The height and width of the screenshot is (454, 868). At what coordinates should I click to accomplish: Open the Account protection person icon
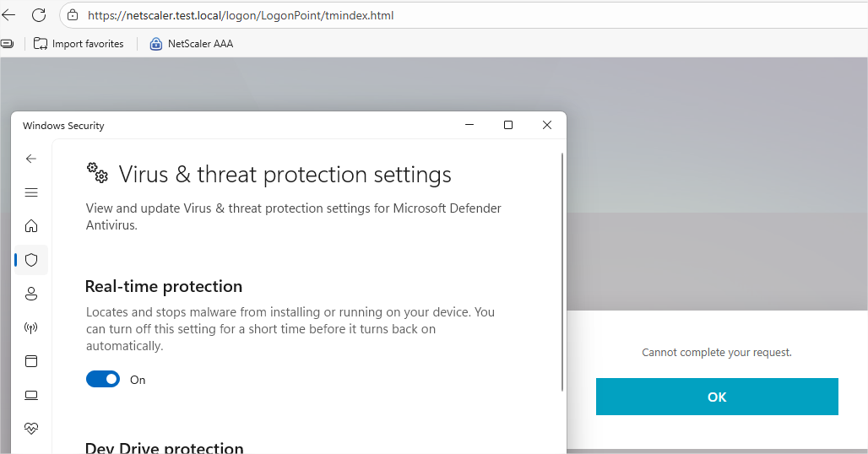coord(31,294)
